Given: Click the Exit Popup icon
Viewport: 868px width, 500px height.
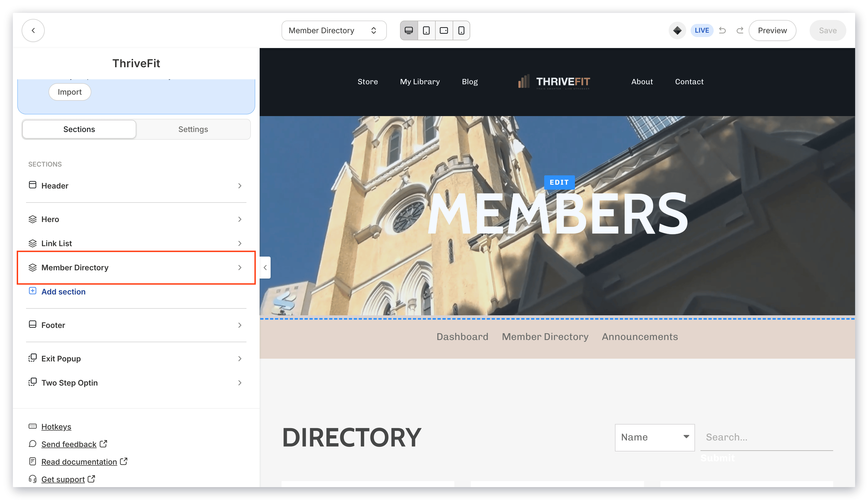Looking at the screenshot, I should point(33,358).
